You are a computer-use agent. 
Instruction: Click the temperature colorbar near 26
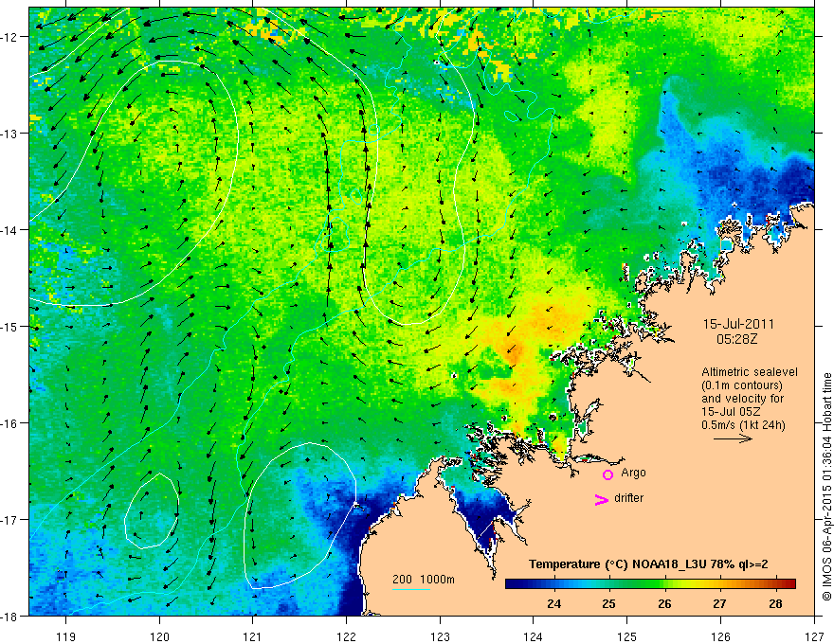click(x=664, y=583)
